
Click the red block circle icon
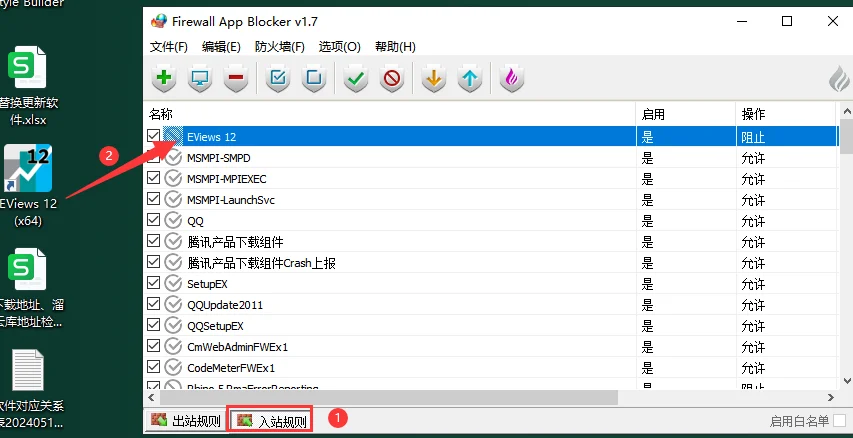pyautogui.click(x=391, y=79)
